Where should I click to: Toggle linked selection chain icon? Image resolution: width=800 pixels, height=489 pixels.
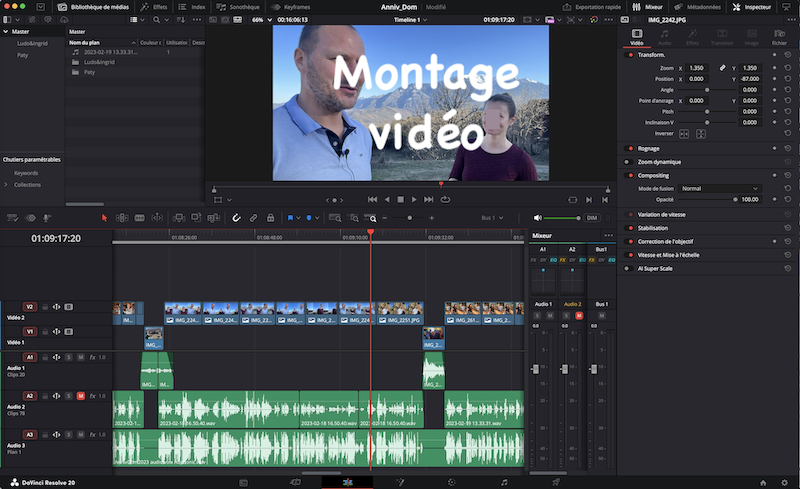point(253,218)
